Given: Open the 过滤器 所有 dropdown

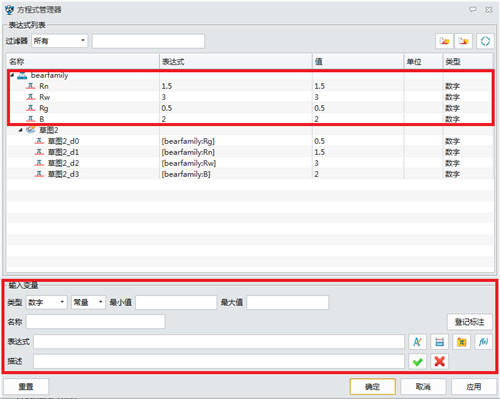Looking at the screenshot, I should coord(60,41).
